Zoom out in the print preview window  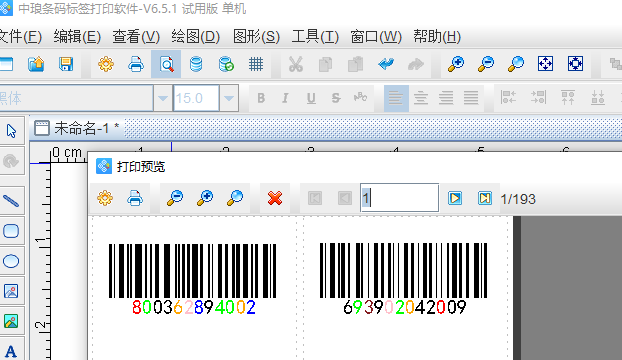[x=175, y=198]
